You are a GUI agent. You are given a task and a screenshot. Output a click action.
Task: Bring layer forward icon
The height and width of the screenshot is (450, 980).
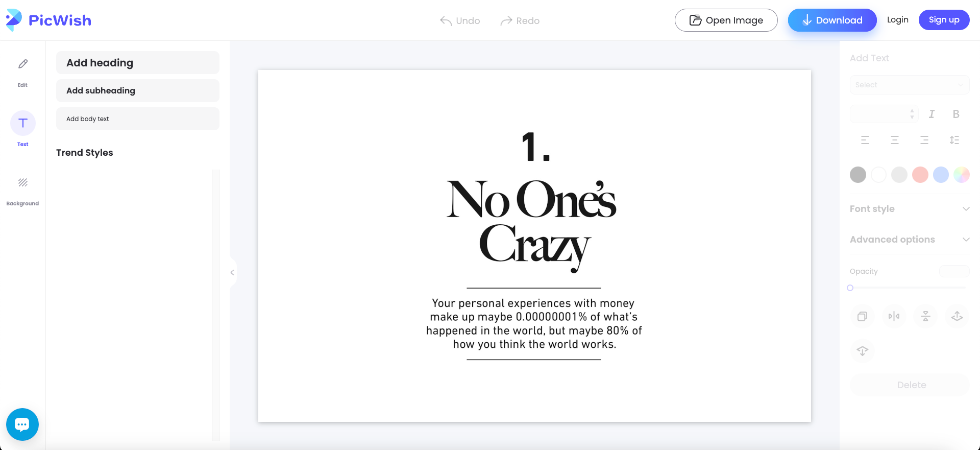957,316
